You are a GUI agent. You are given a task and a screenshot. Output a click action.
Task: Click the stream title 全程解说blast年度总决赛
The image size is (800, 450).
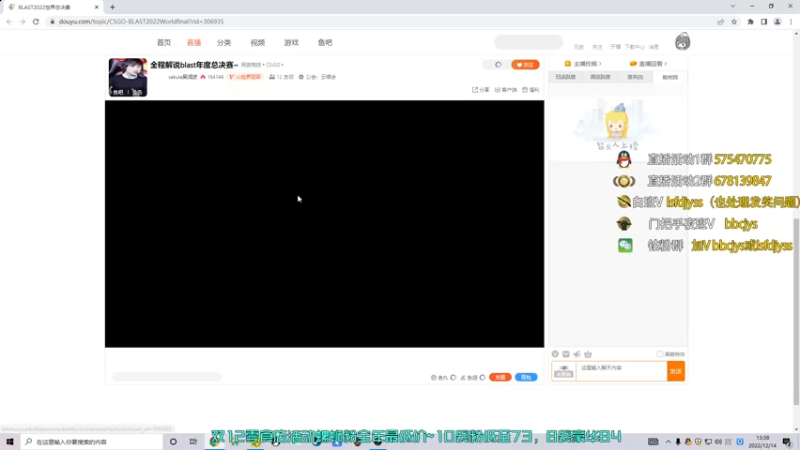coord(194,65)
